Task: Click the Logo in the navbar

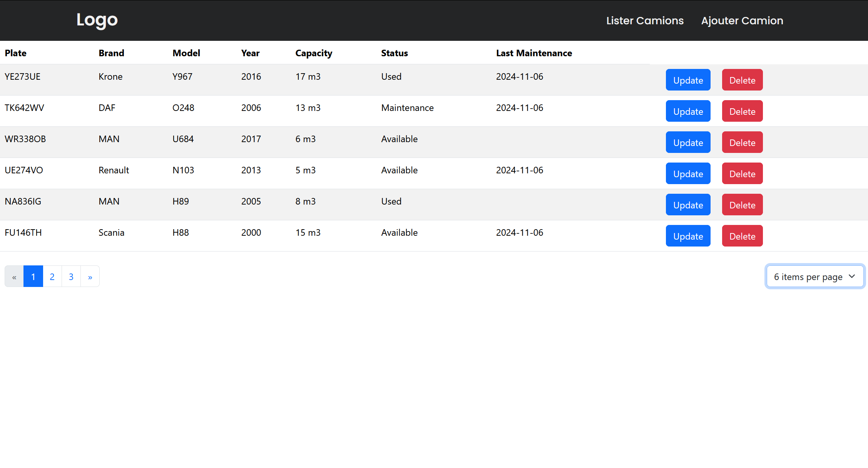Action: (x=97, y=20)
